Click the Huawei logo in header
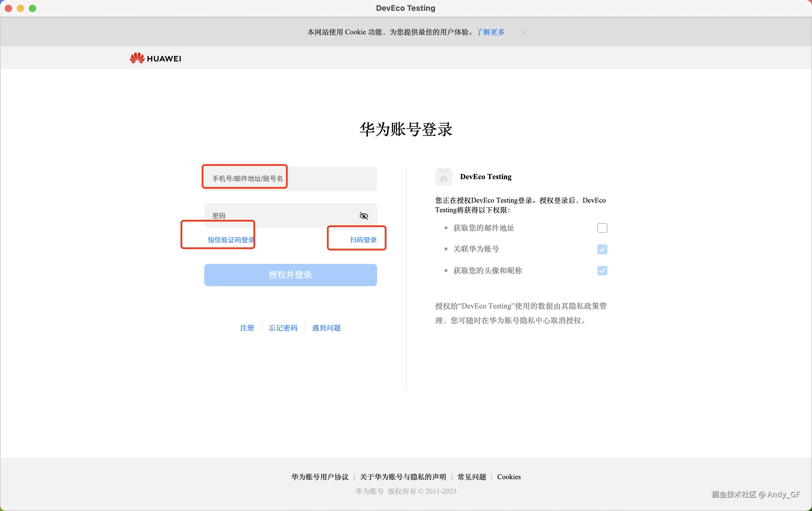 pos(156,58)
